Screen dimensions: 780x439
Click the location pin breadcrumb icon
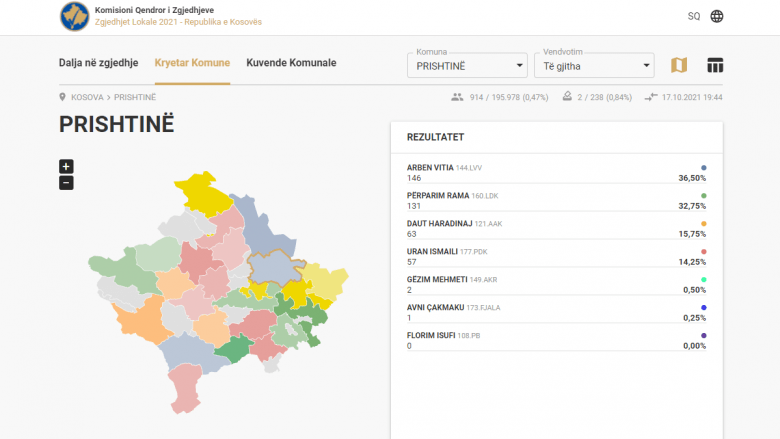tap(63, 98)
